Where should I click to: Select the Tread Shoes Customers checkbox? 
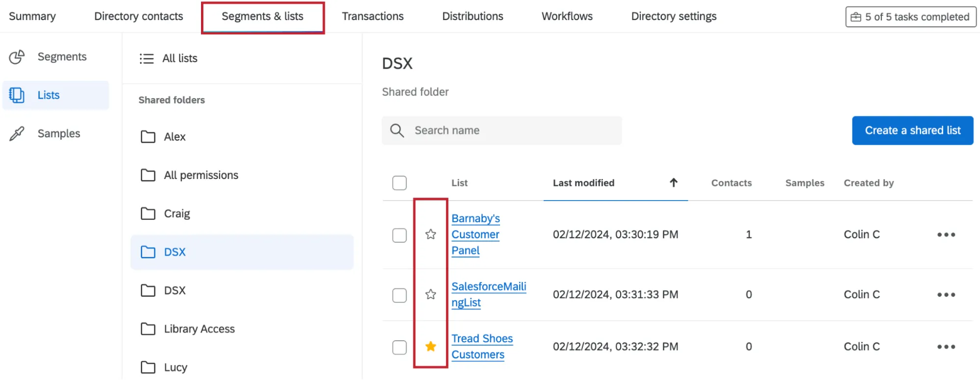[399, 347]
